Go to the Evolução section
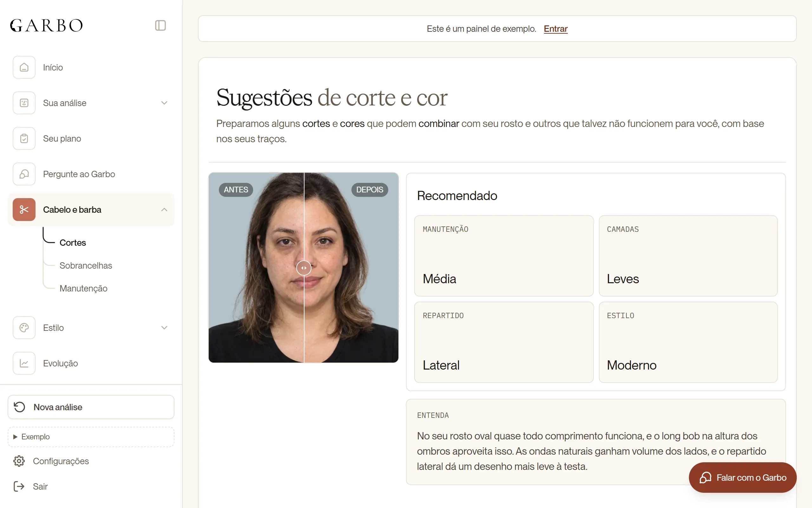This screenshot has height=508, width=812. click(x=91, y=363)
